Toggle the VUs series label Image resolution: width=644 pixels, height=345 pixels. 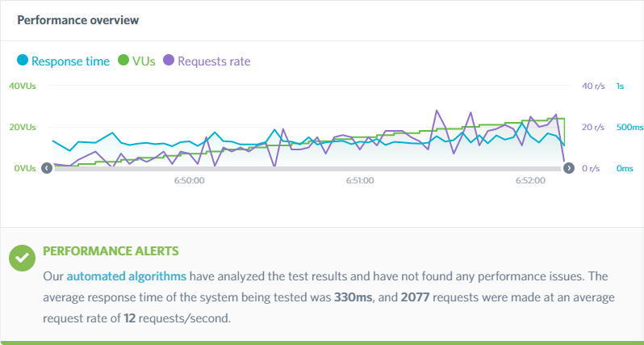(144, 61)
